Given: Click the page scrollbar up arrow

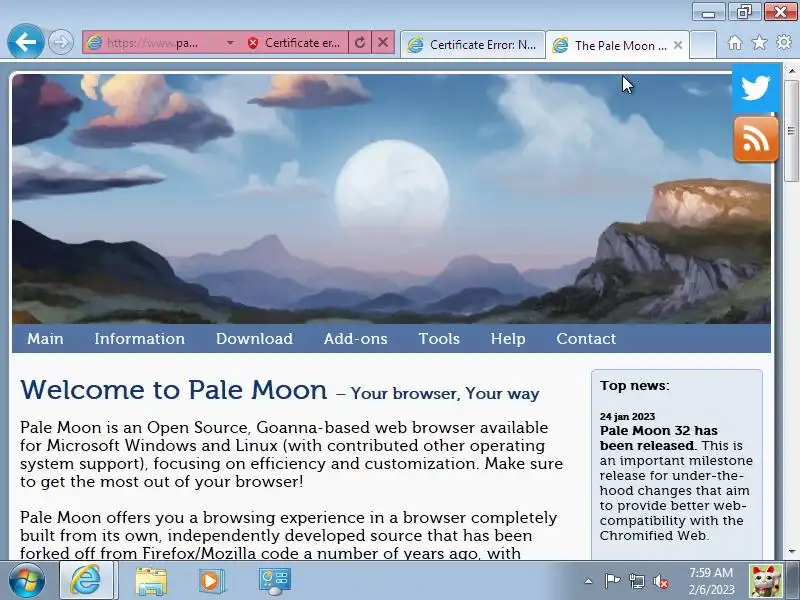Looking at the screenshot, I should [792, 70].
